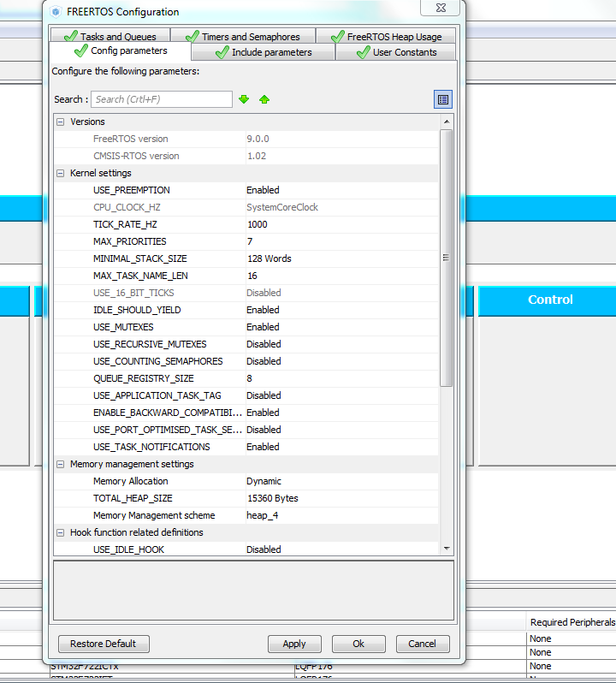Select the CPU_CLOCK_HZ parameter label

point(127,207)
